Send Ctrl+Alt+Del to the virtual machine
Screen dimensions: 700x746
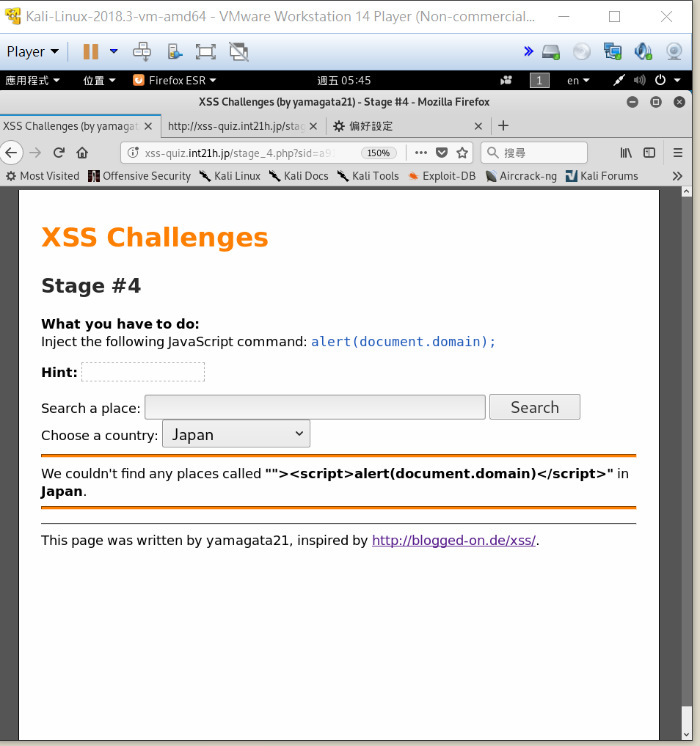pyautogui.click(x=142, y=51)
